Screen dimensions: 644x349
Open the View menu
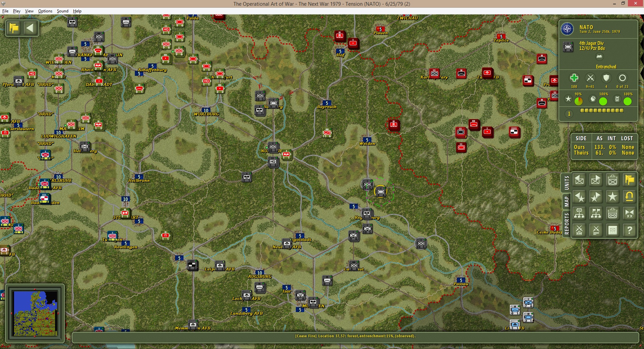coord(29,11)
